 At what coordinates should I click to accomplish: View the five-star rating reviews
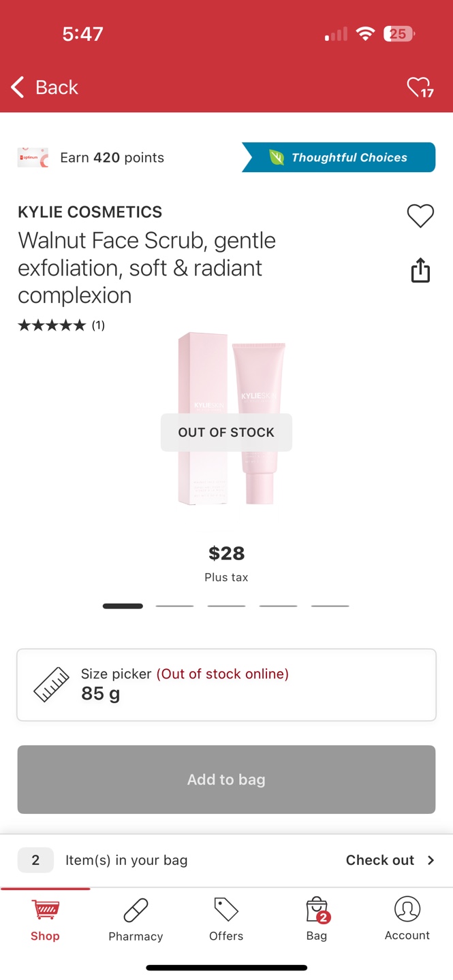point(61,325)
